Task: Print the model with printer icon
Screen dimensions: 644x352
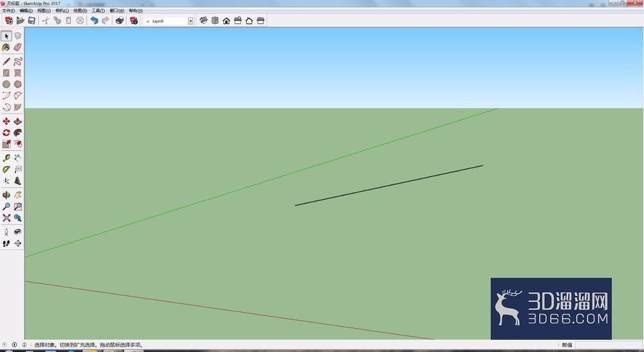Action: click(120, 21)
